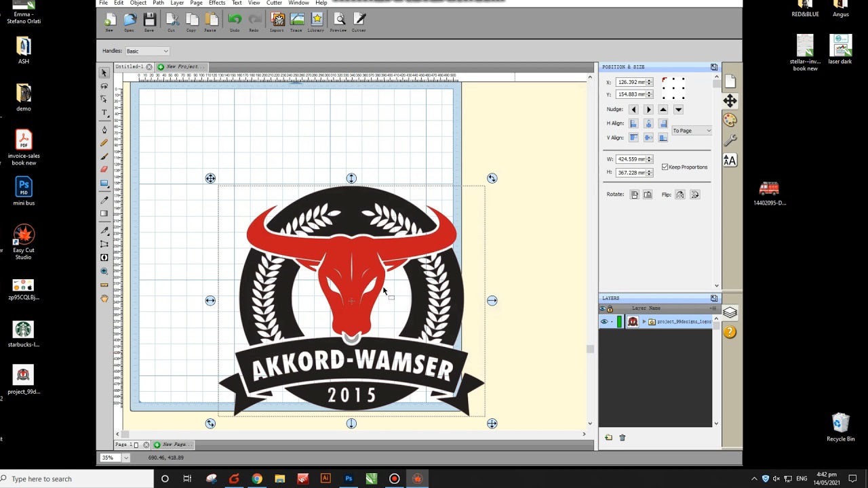868x488 pixels.
Task: Click the V Align top icon
Action: (x=633, y=138)
